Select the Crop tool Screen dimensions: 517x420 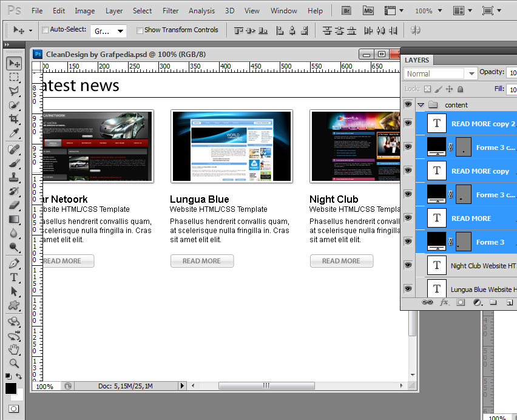tap(14, 119)
